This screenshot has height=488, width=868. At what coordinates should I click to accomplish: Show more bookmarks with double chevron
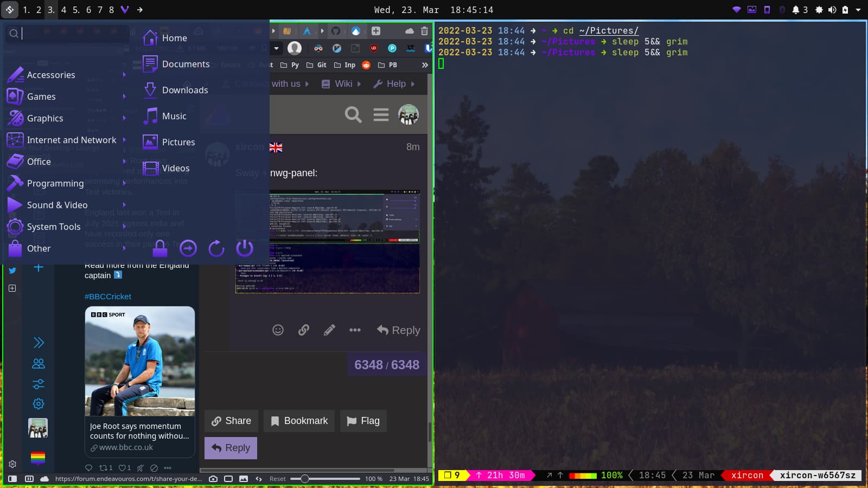(425, 65)
